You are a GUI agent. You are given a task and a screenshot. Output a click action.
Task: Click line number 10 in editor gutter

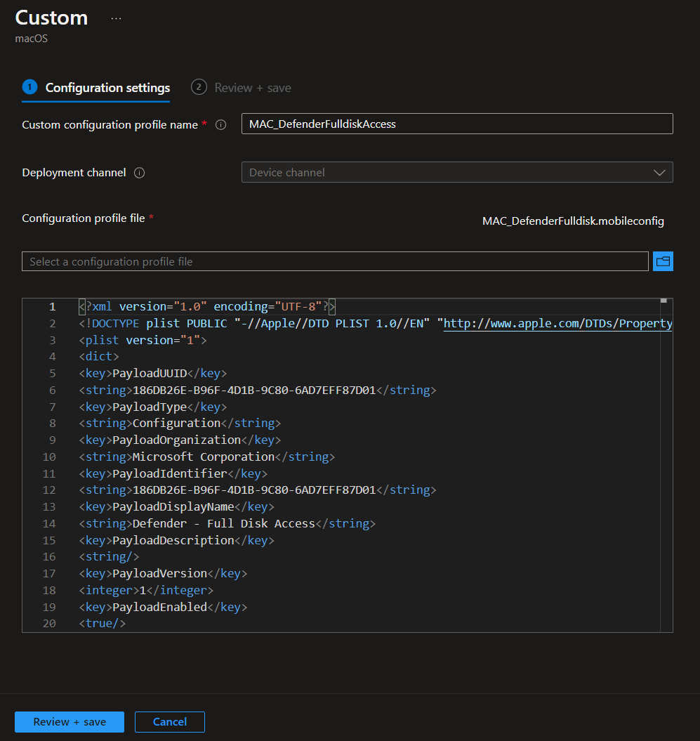coord(49,457)
